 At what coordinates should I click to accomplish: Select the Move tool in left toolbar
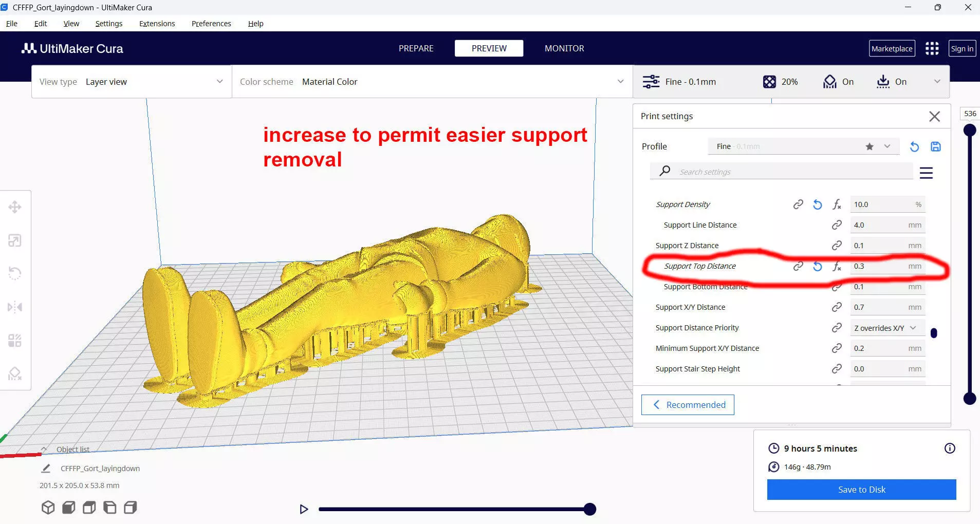pos(15,207)
